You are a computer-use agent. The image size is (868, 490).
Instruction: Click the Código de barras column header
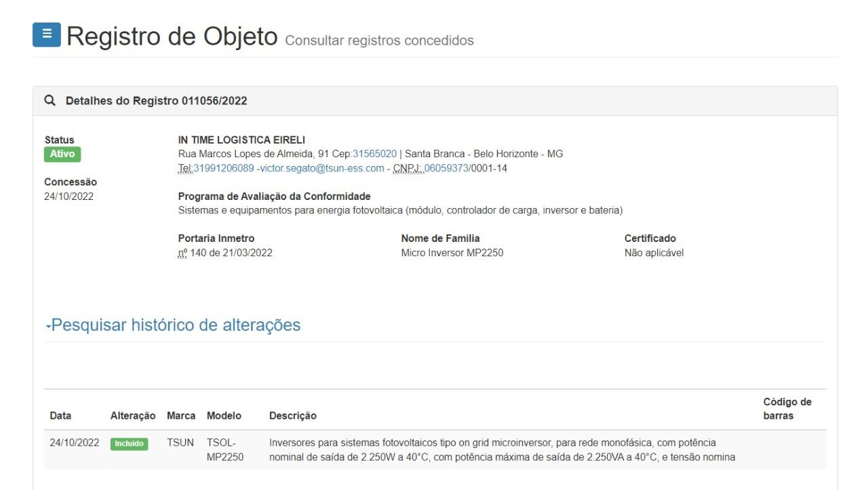787,409
